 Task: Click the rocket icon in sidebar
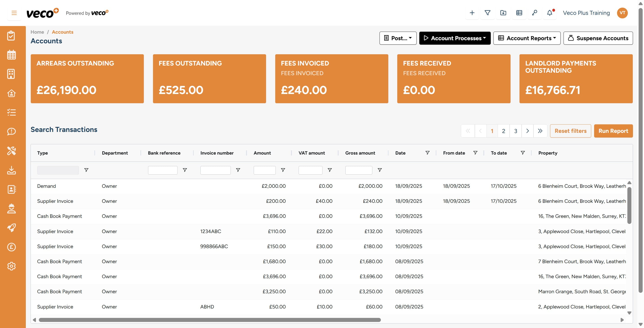point(11,228)
